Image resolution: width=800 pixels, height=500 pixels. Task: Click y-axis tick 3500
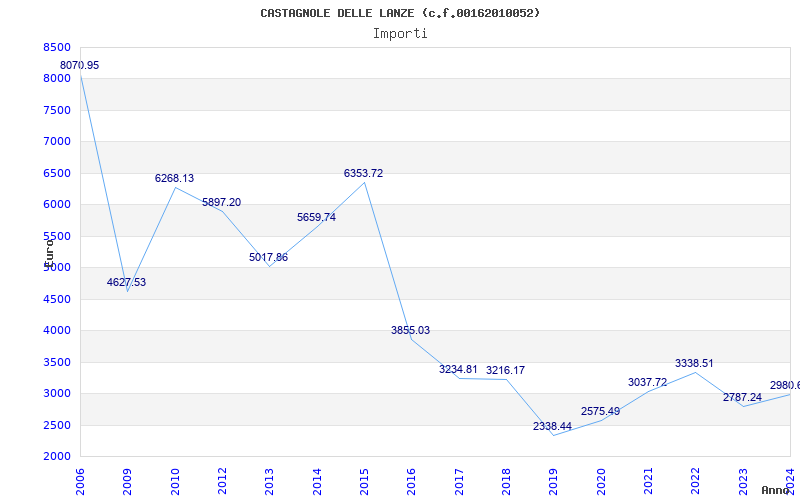(x=57, y=362)
